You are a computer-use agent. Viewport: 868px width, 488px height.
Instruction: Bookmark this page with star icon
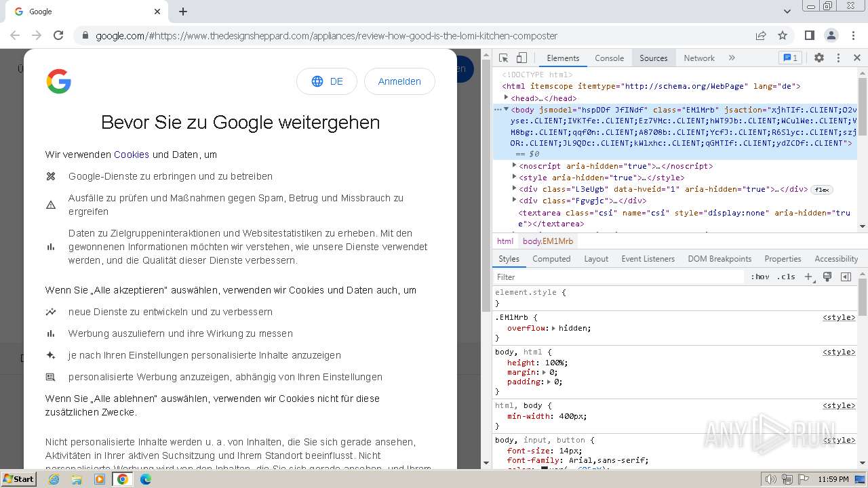(x=783, y=35)
